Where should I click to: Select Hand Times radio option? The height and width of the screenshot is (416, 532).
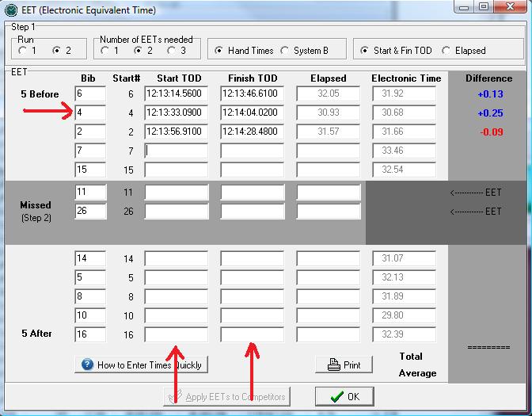(x=219, y=51)
